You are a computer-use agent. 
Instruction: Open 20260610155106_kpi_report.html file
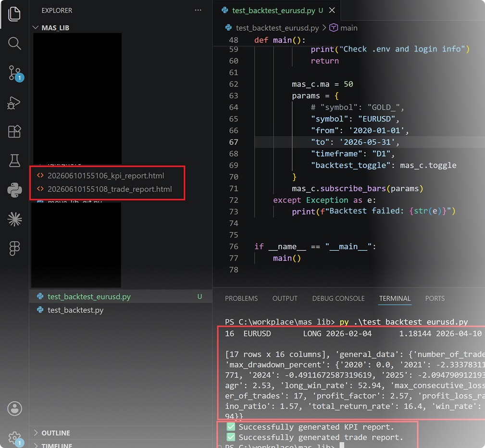point(105,175)
